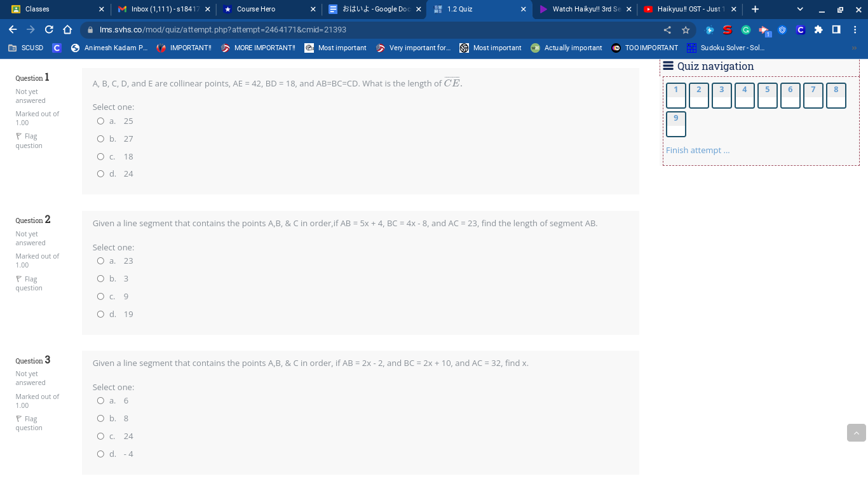Open the Animesh Kadam bookmark

(x=109, y=48)
